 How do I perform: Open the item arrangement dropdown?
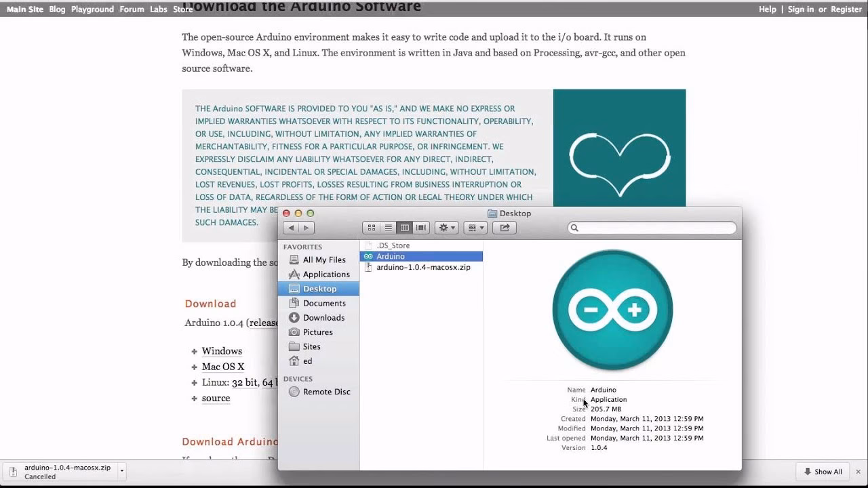click(x=475, y=228)
